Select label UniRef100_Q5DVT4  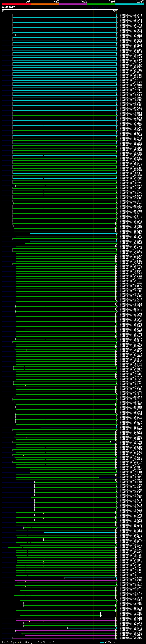(131, 32)
